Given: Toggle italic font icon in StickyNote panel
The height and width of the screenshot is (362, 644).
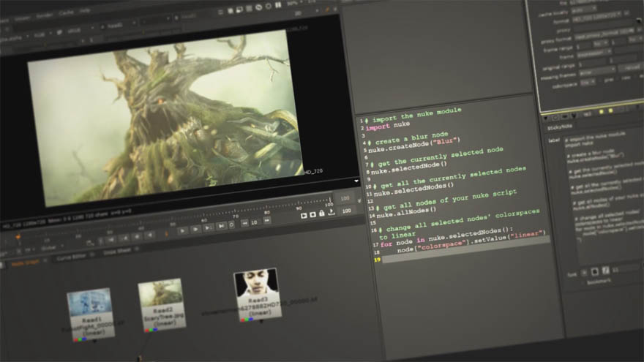Looking at the screenshot, I should point(605,271).
